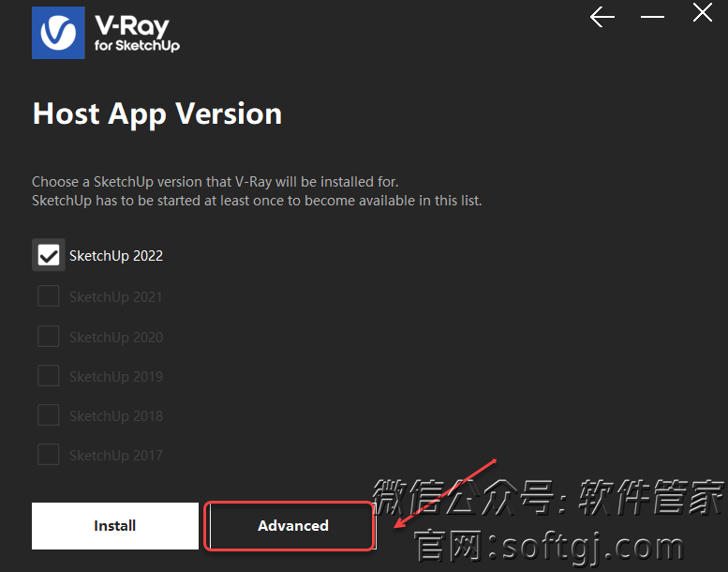728x572 pixels.
Task: Click the greyed SketchUp 2021 label
Action: click(x=116, y=297)
